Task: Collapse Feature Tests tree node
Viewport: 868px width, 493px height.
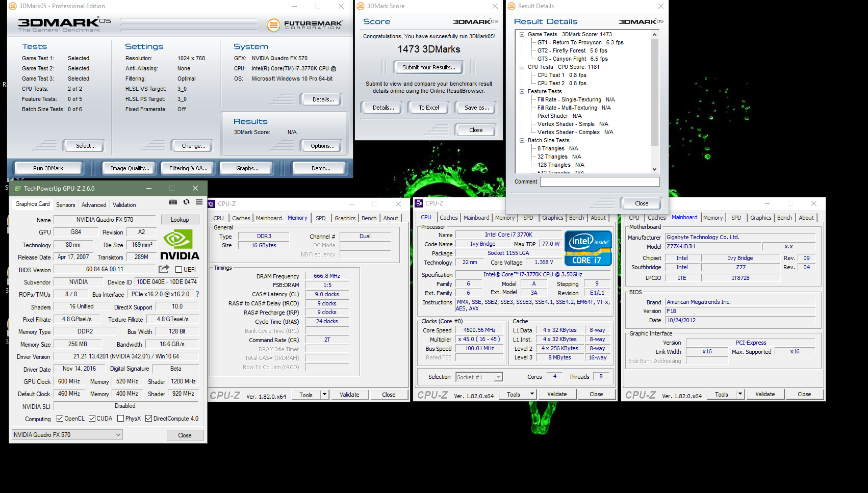Action: (x=522, y=91)
